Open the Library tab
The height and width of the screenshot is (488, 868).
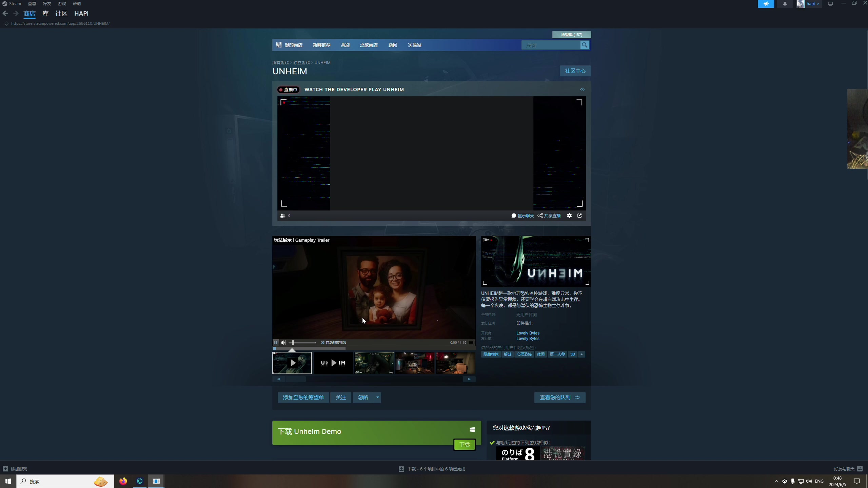45,14
